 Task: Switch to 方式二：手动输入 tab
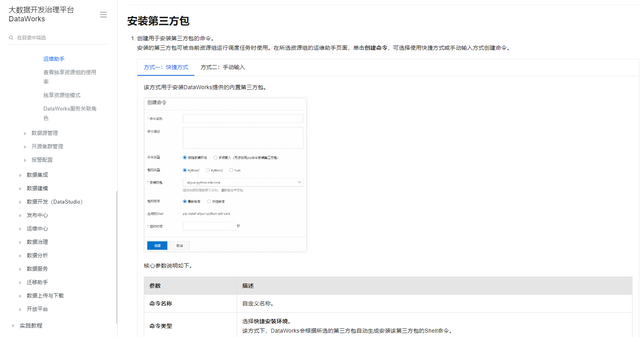pos(223,67)
